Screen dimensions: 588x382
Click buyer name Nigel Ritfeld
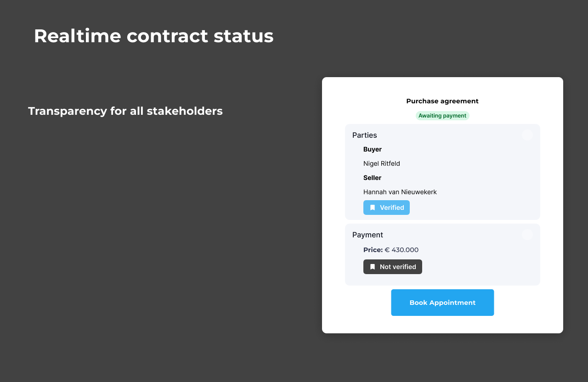click(382, 163)
